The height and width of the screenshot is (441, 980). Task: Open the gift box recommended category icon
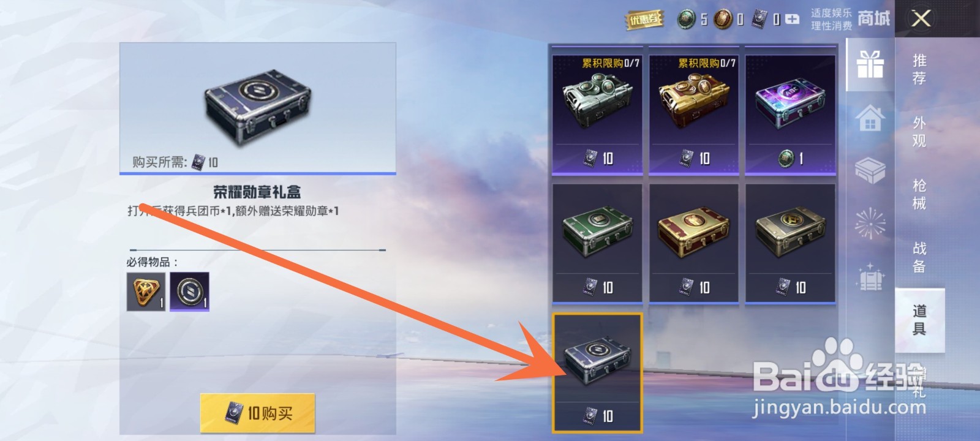pos(870,64)
